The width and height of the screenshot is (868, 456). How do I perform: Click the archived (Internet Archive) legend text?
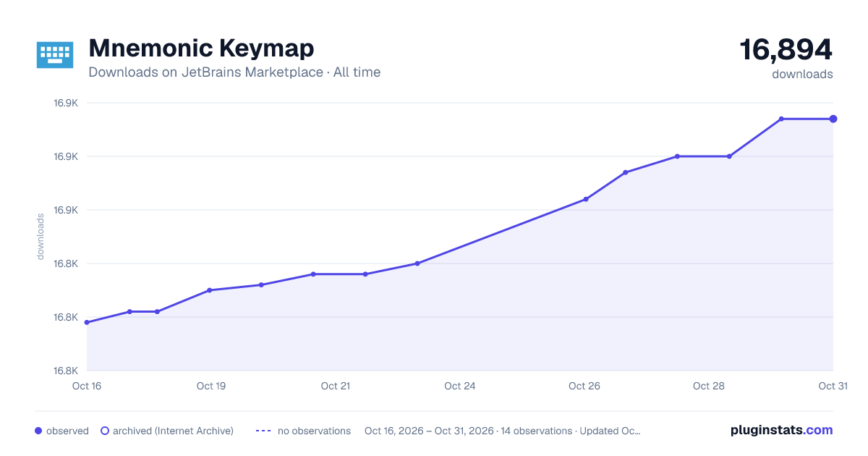pos(173,431)
